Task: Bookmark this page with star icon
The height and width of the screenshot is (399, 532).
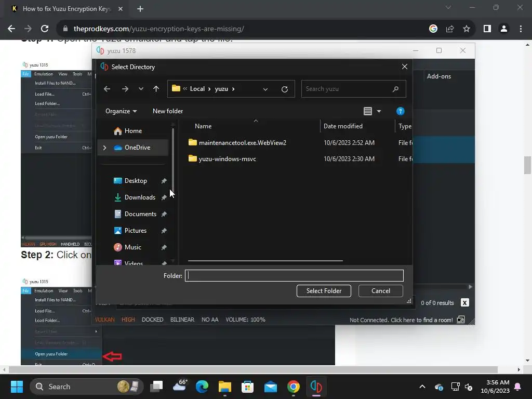Action: 467,29
